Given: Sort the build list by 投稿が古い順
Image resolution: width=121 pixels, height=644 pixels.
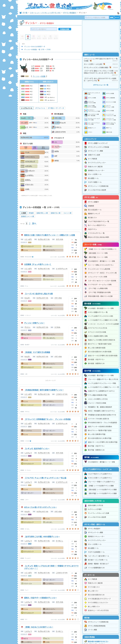Looking at the screenshot, I should tap(56, 213).
